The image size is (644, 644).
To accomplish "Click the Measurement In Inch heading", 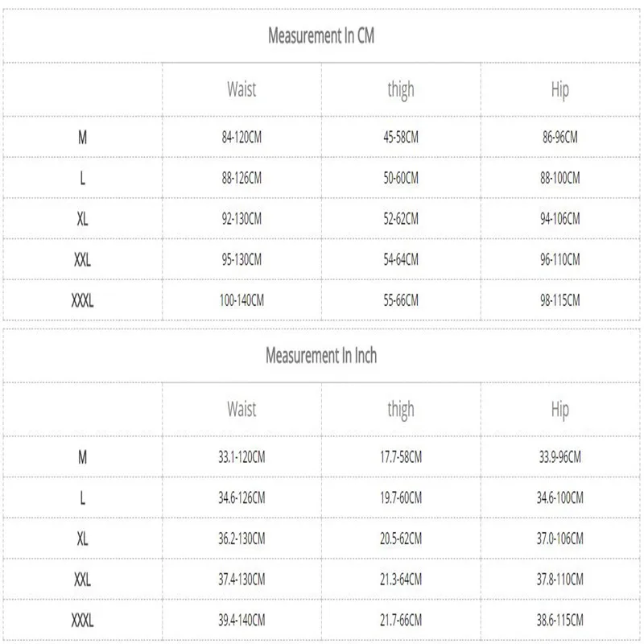I will 321,356.
